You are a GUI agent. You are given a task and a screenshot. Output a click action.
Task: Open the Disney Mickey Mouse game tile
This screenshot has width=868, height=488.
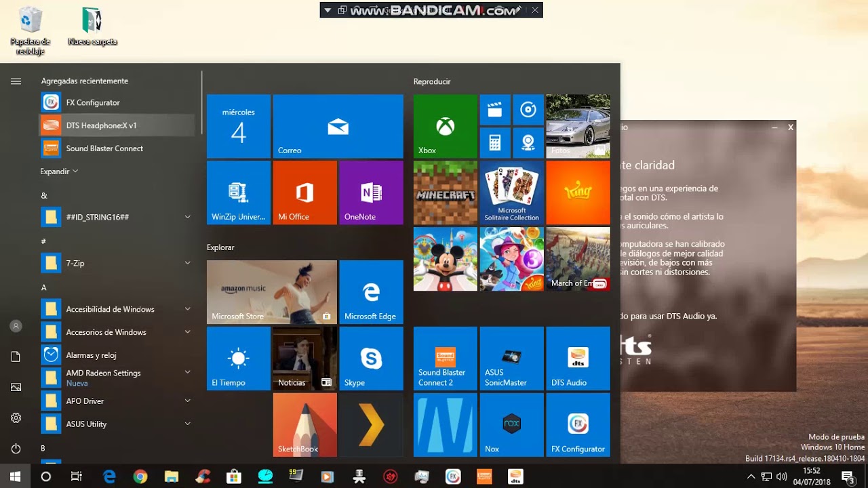tap(445, 259)
